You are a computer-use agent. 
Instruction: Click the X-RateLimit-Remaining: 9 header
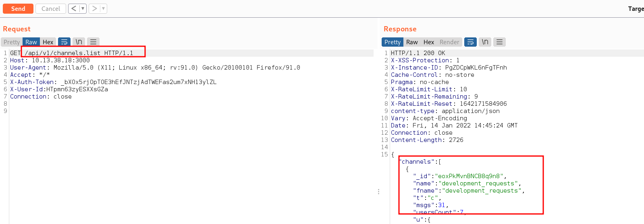point(434,97)
